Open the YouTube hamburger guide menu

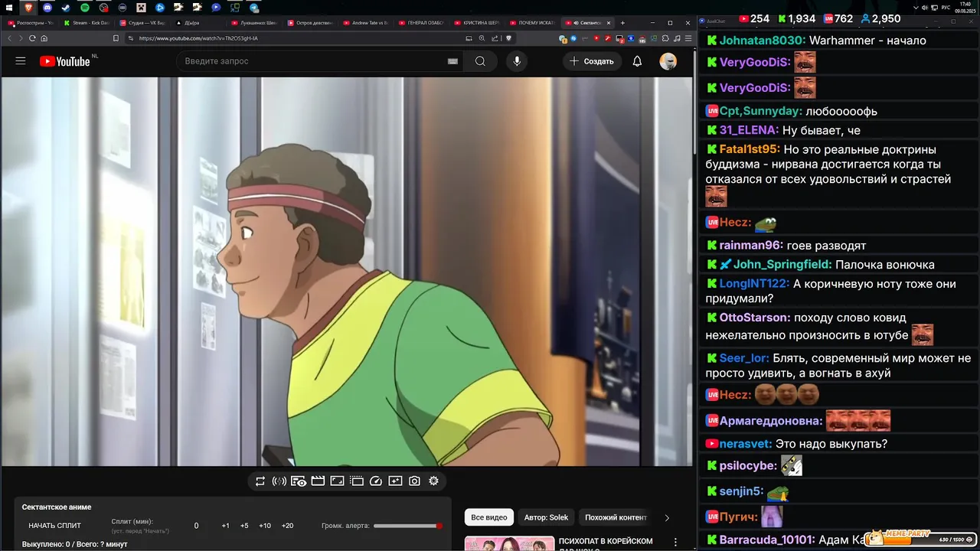[21, 61]
